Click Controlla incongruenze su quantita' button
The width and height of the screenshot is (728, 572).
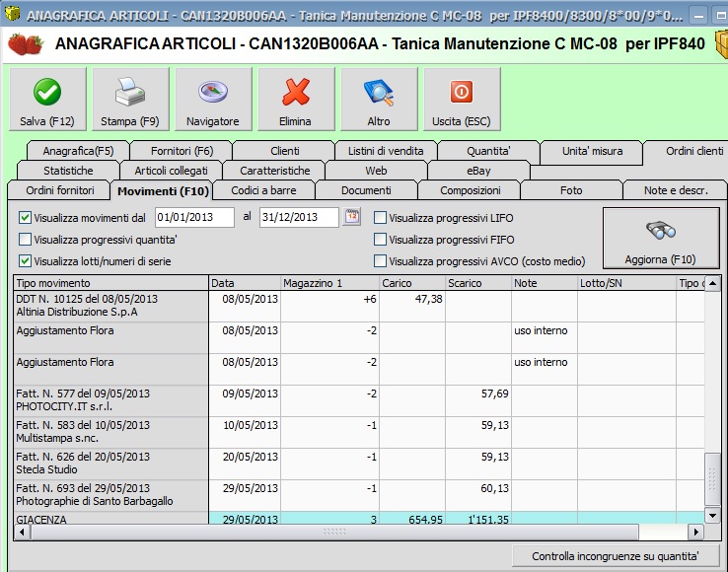pyautogui.click(x=616, y=556)
